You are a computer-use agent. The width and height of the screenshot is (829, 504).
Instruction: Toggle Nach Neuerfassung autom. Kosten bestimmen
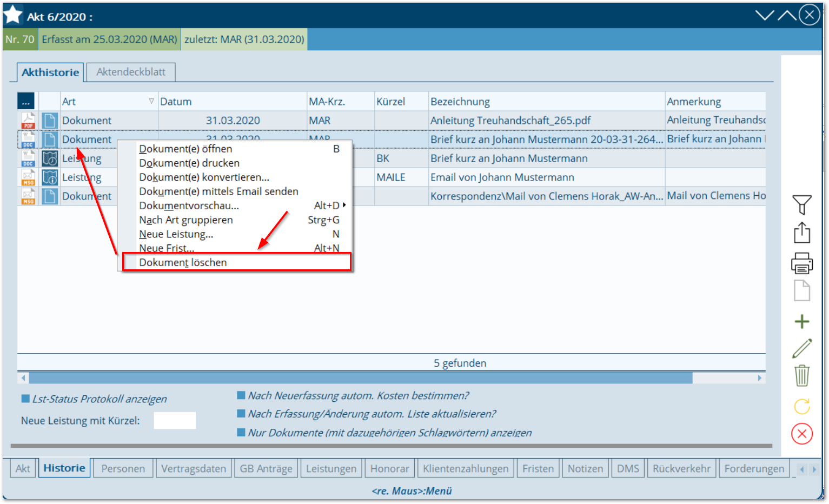click(241, 395)
